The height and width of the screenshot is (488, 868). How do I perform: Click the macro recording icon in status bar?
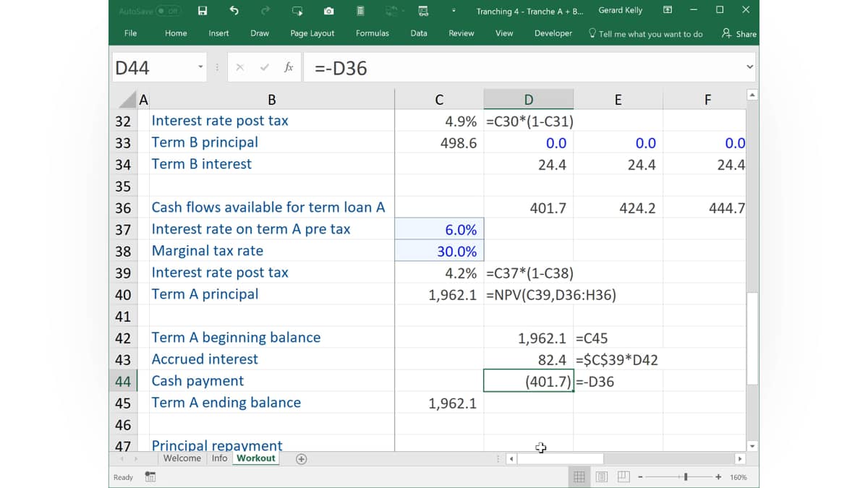150,477
